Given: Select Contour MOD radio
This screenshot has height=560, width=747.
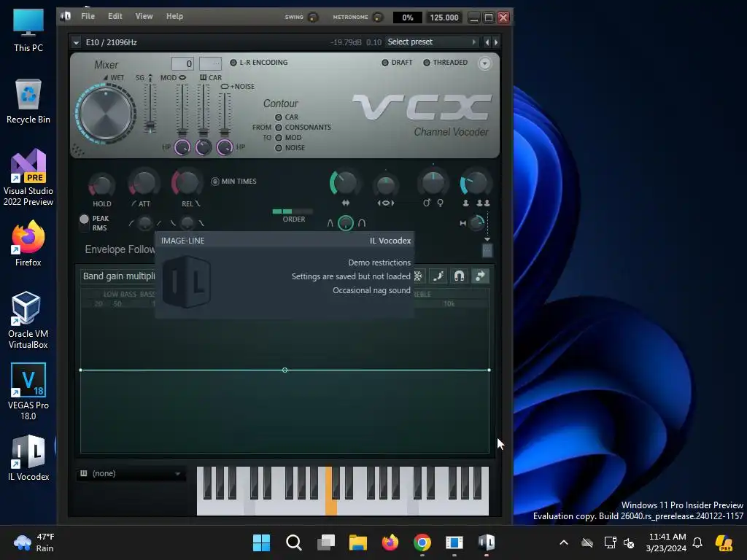Looking at the screenshot, I should click(x=278, y=138).
